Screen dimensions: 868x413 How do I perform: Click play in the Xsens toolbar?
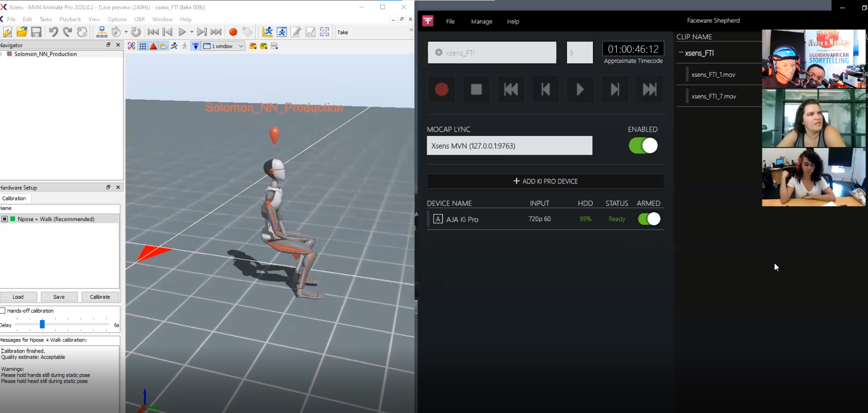pyautogui.click(x=182, y=32)
